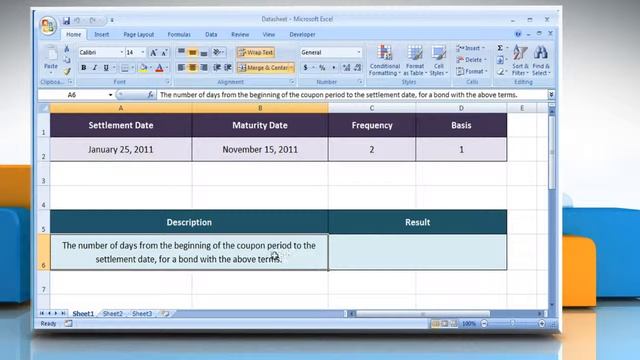Customize Quick Access Toolbar dropdown
The height and width of the screenshot is (360, 640).
[x=112, y=20]
